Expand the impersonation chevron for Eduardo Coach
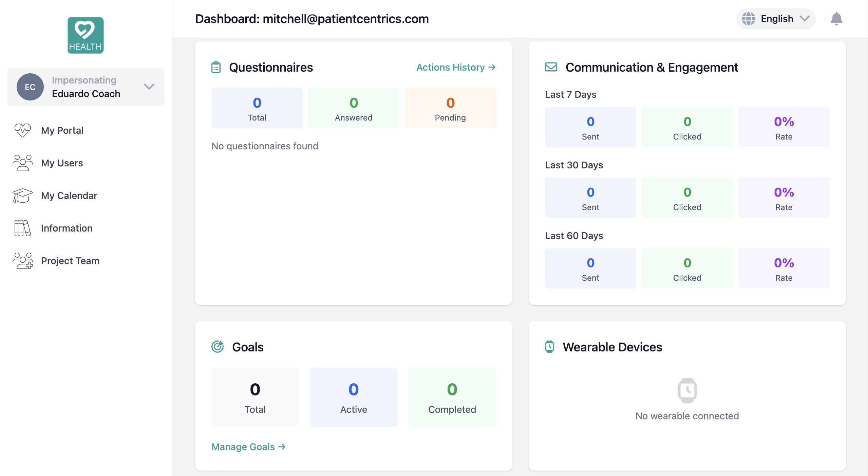Image resolution: width=868 pixels, height=476 pixels. [148, 87]
